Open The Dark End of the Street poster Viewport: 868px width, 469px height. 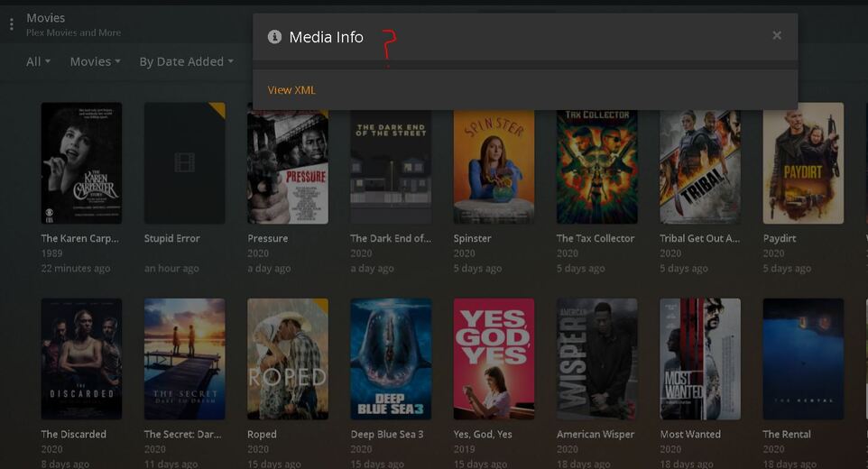pyautogui.click(x=391, y=167)
